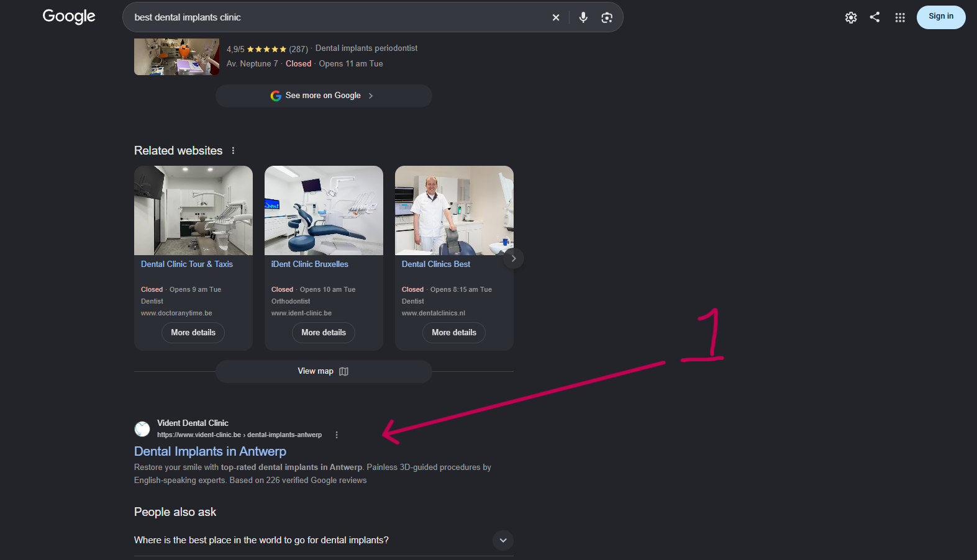Viewport: 977px width, 560px height.
Task: Click the 'Related websites' heading
Action: click(178, 151)
